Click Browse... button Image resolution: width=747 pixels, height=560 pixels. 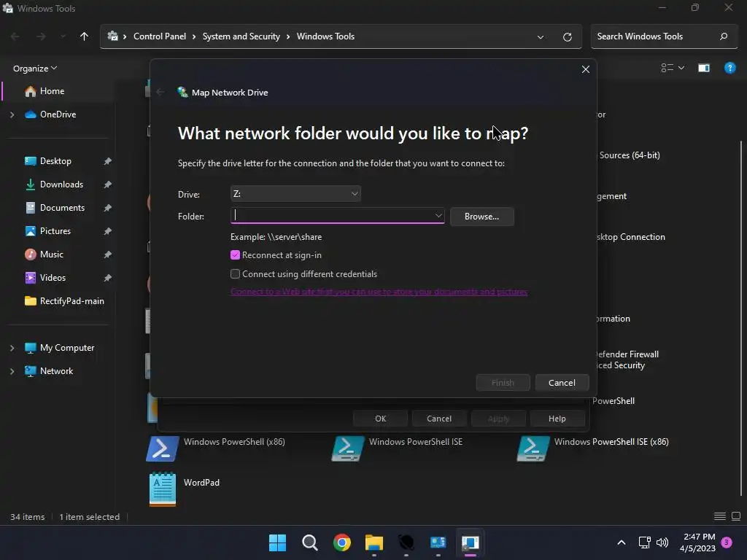481,216
